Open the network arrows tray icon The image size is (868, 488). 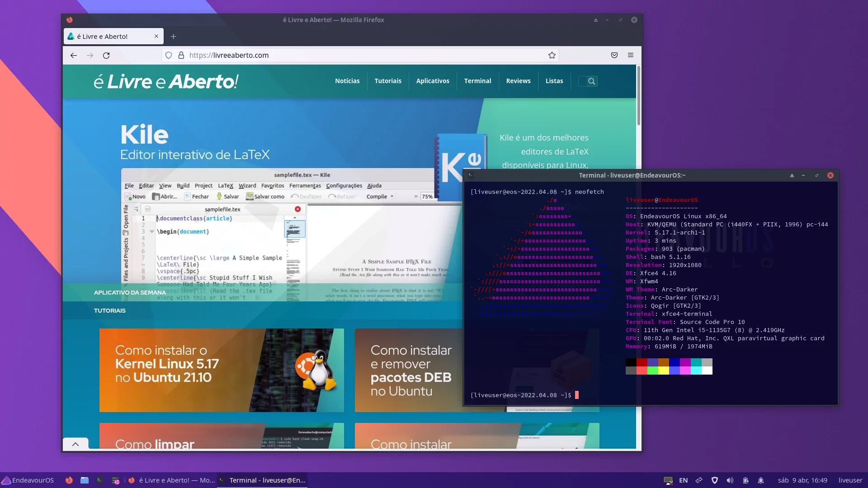(x=699, y=480)
